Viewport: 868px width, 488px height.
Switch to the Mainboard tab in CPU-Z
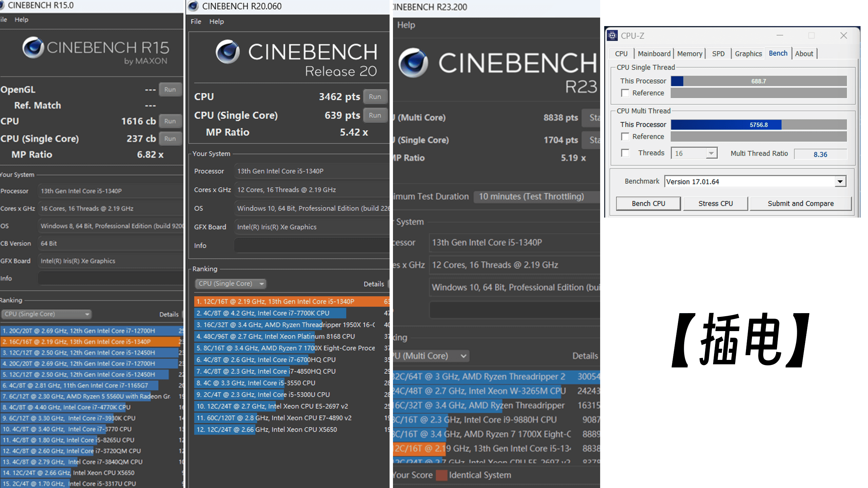tap(654, 54)
